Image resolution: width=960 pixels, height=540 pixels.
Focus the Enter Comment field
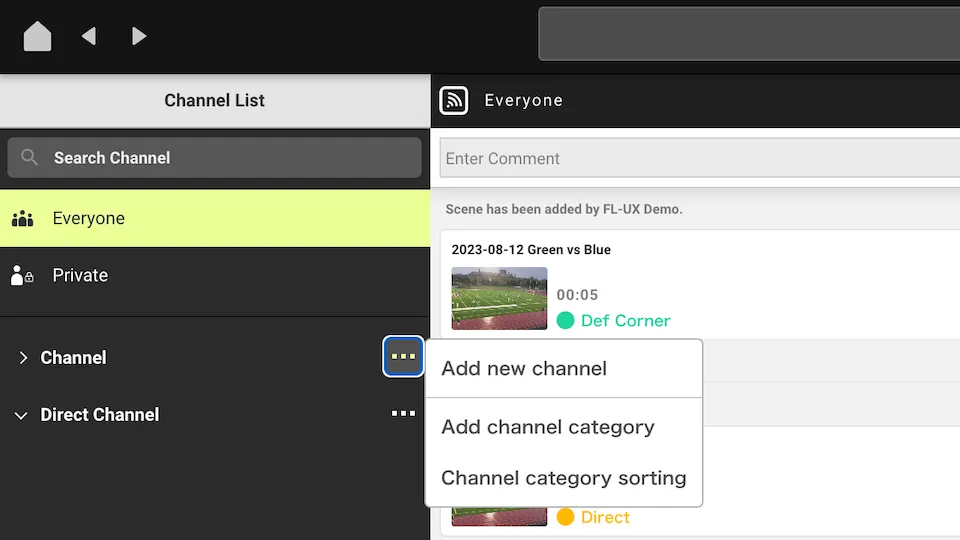(700, 158)
